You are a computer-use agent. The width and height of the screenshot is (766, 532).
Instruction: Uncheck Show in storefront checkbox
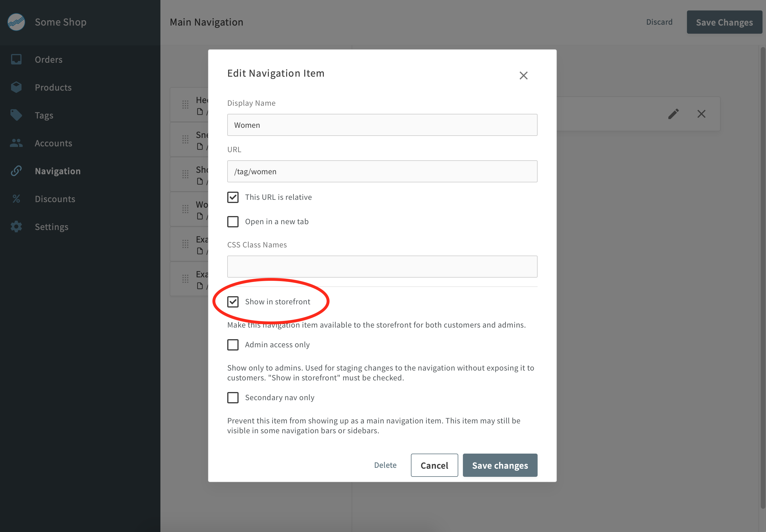click(x=233, y=302)
